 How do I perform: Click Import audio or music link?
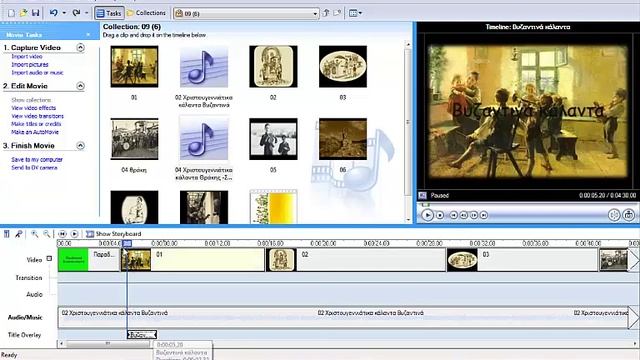(38, 73)
